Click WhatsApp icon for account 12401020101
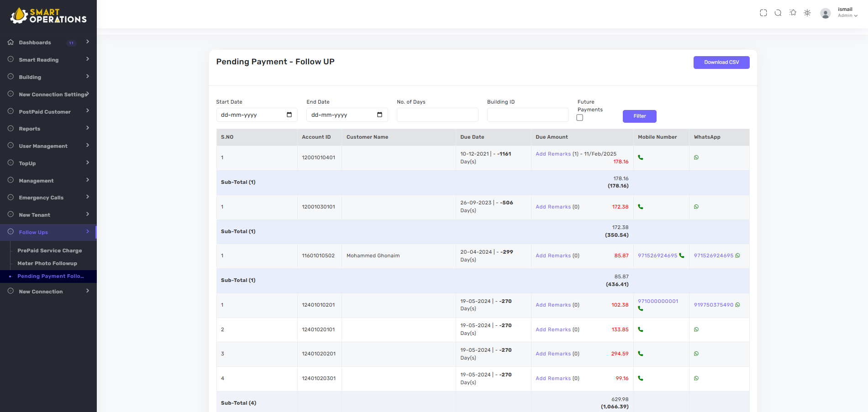Viewport: 868px width, 412px height. (x=696, y=329)
